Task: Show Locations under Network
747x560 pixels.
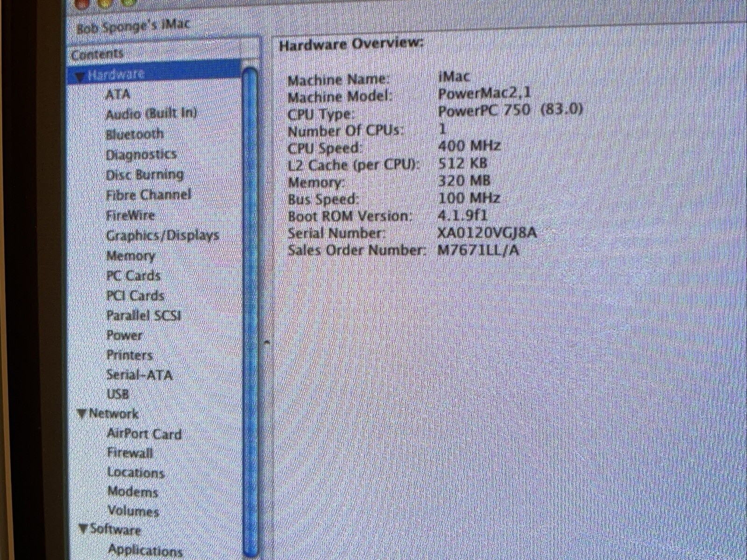Action: (136, 473)
